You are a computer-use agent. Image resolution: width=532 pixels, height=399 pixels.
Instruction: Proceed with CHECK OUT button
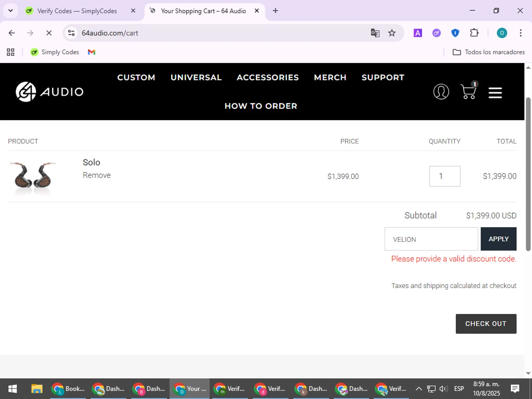click(486, 324)
